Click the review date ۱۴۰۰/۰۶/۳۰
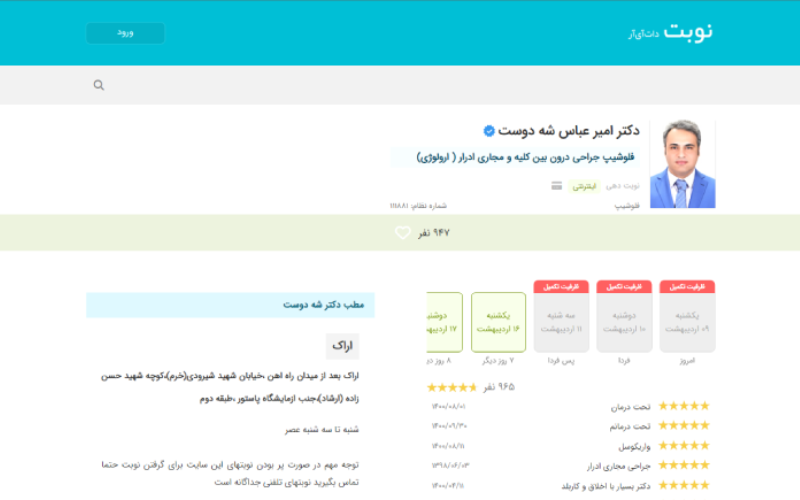 [449, 426]
